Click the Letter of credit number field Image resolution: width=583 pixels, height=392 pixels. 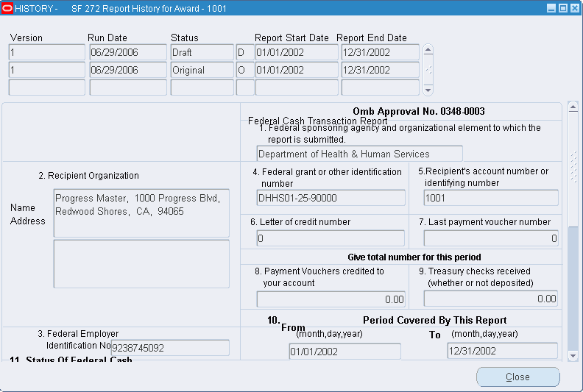[x=331, y=238]
